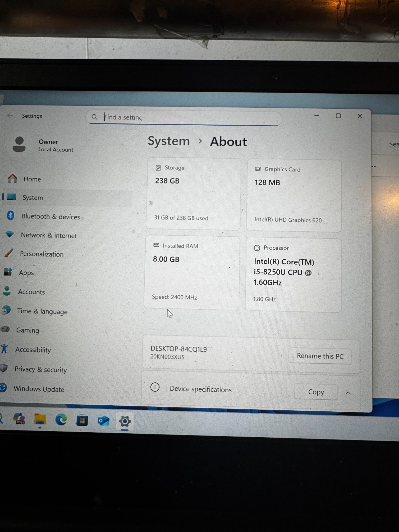399x532 pixels.
Task: Click the System monitor icon
Action: 11,197
